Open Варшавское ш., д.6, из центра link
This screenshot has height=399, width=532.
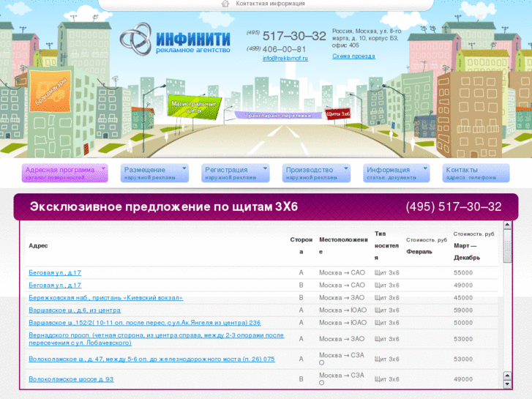(x=75, y=310)
